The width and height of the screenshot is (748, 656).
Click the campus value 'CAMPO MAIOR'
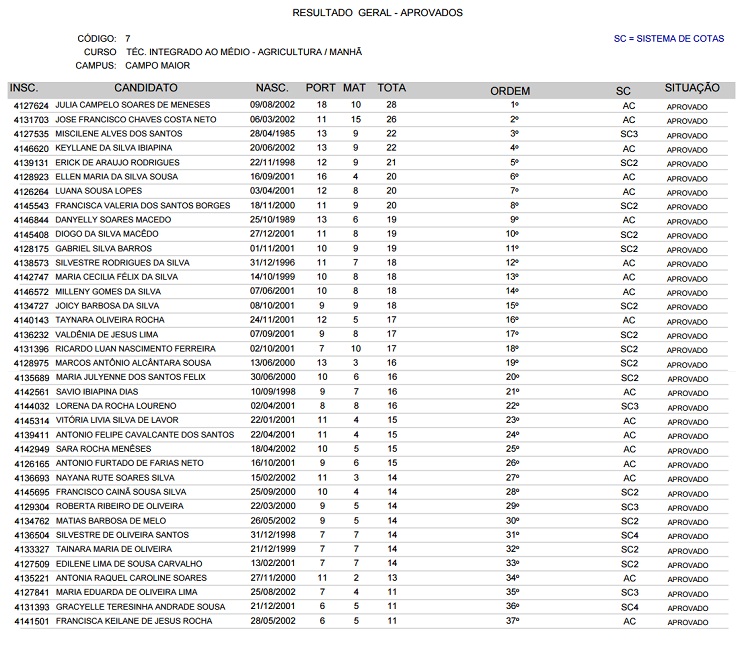[x=157, y=65]
